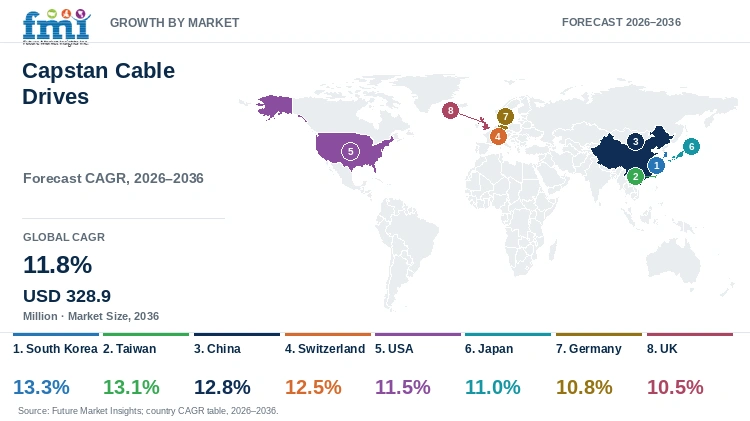Select map marker 8 for the UK

(450, 111)
